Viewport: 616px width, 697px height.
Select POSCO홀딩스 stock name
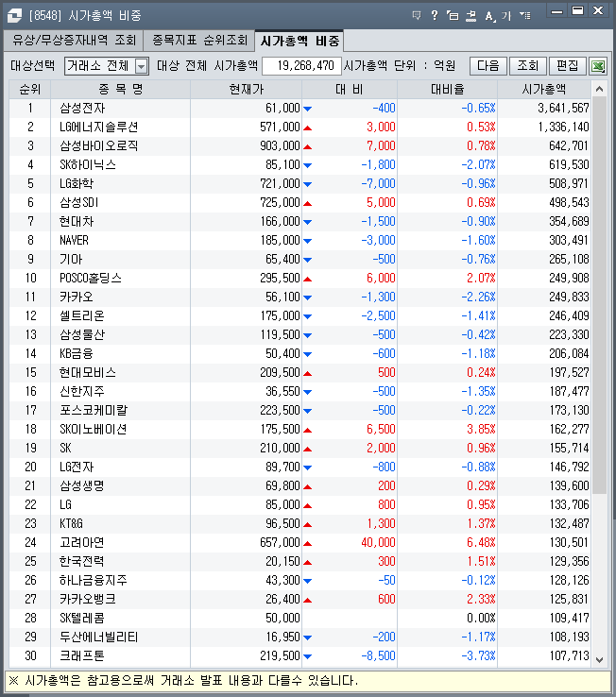click(x=91, y=279)
